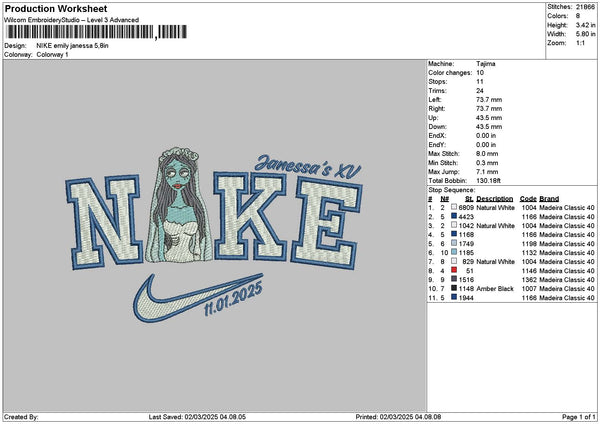
Task: Click the "N#" column header
Action: [x=444, y=199]
